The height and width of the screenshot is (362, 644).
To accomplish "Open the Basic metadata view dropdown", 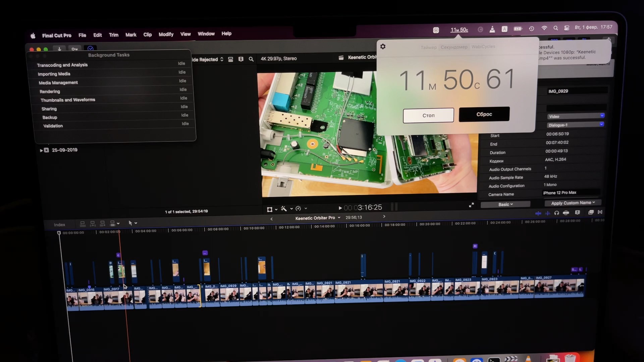I will (x=505, y=204).
